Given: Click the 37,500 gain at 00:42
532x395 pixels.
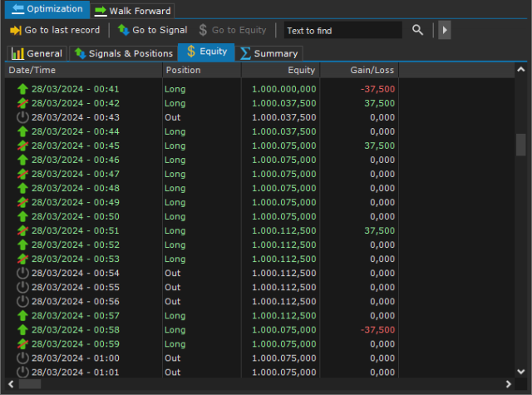Looking at the screenshot, I should [380, 103].
